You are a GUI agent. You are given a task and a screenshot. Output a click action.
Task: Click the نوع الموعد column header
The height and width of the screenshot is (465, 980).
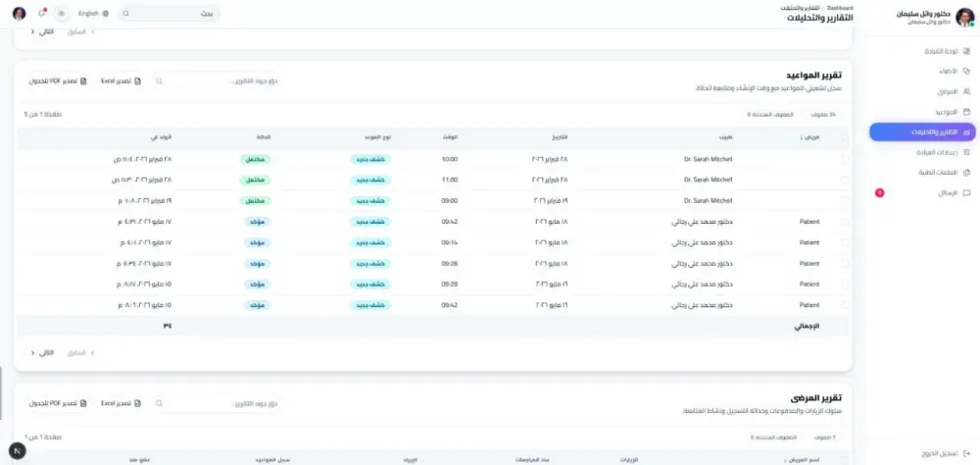(x=378, y=137)
